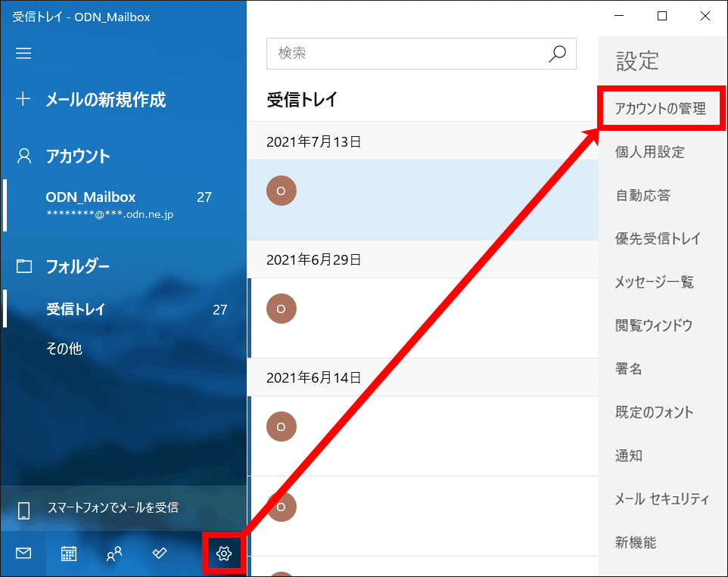Open the 受信トレイ folder

point(76,309)
